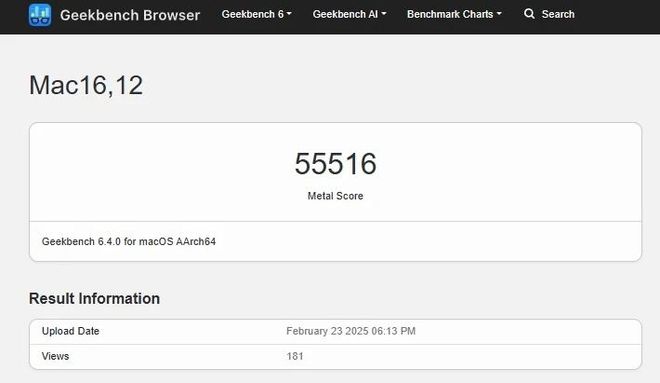Click the Mac16,12 page heading
Viewport: 660px width, 383px height.
tap(86, 85)
